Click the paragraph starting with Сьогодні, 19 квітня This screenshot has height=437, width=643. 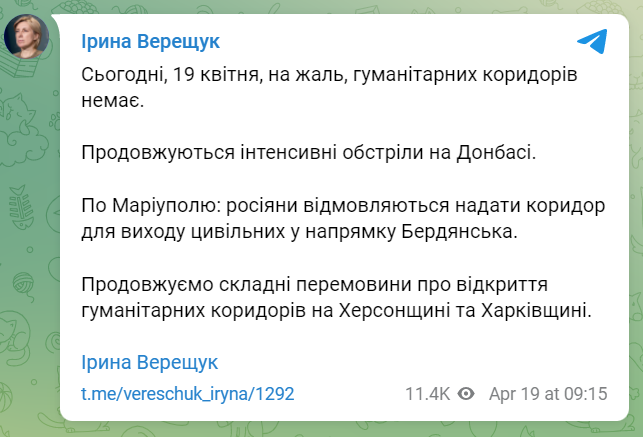(x=329, y=87)
